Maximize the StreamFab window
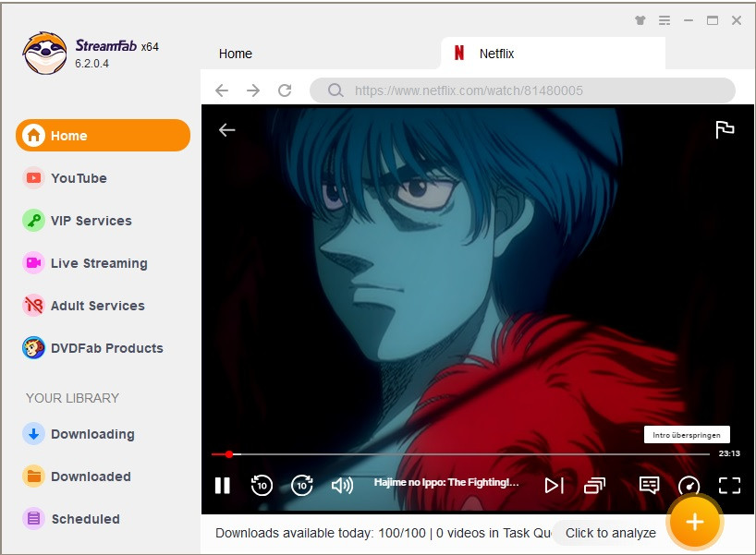 pyautogui.click(x=713, y=20)
